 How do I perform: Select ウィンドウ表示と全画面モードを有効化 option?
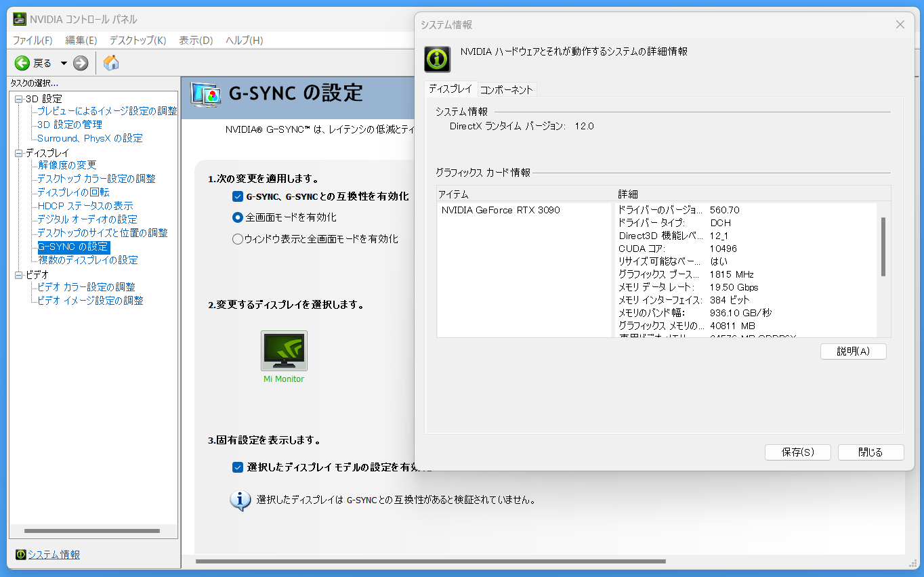(x=237, y=239)
